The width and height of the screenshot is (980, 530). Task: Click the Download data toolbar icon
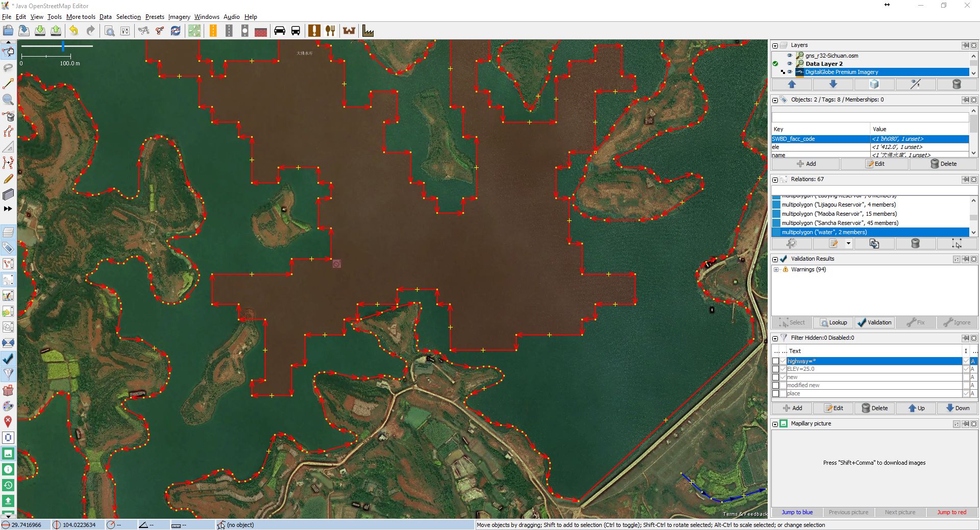coord(40,31)
